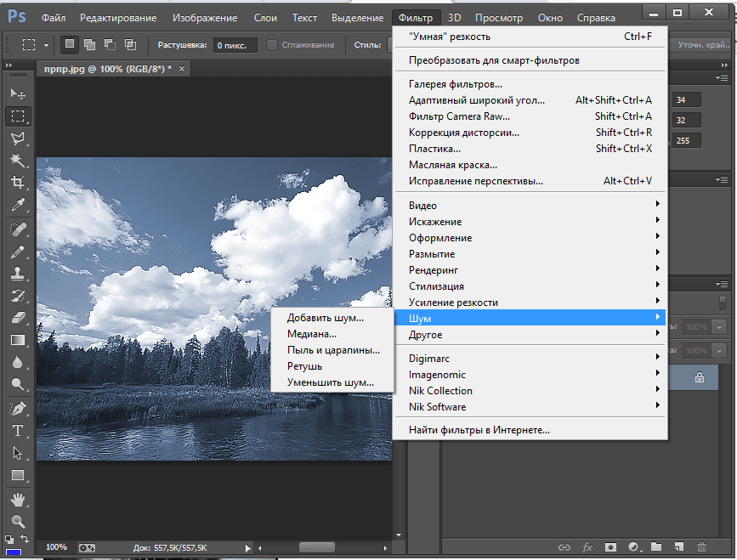The width and height of the screenshot is (737, 560).
Task: Click the new layer icon in Layers panel
Action: coord(678,547)
